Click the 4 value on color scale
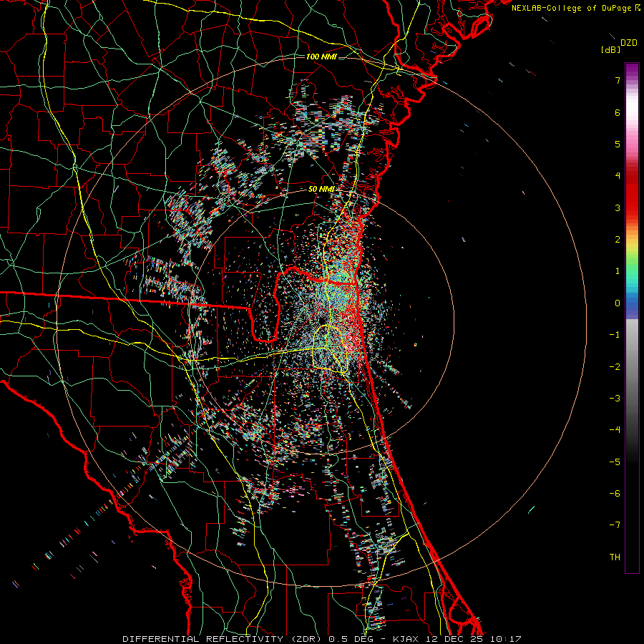 [618, 176]
